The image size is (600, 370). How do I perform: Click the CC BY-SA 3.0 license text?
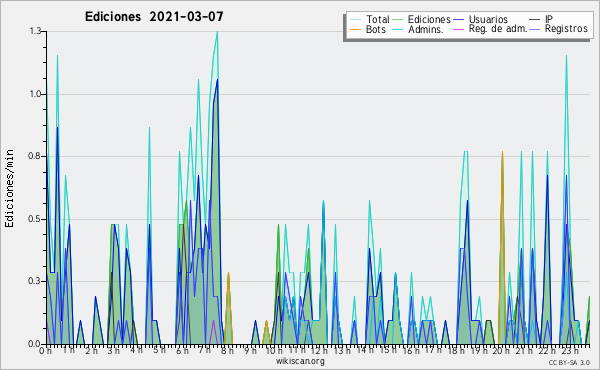click(x=569, y=362)
